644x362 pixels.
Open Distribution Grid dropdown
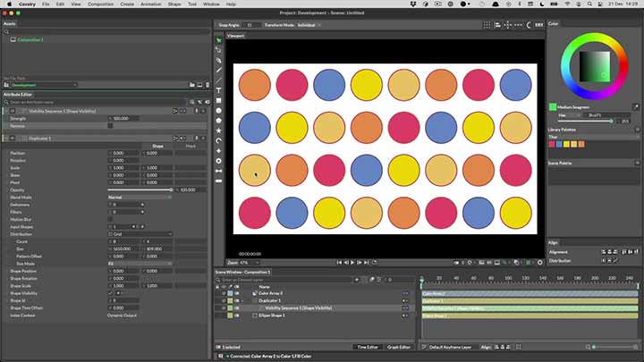pyautogui.click(x=140, y=234)
